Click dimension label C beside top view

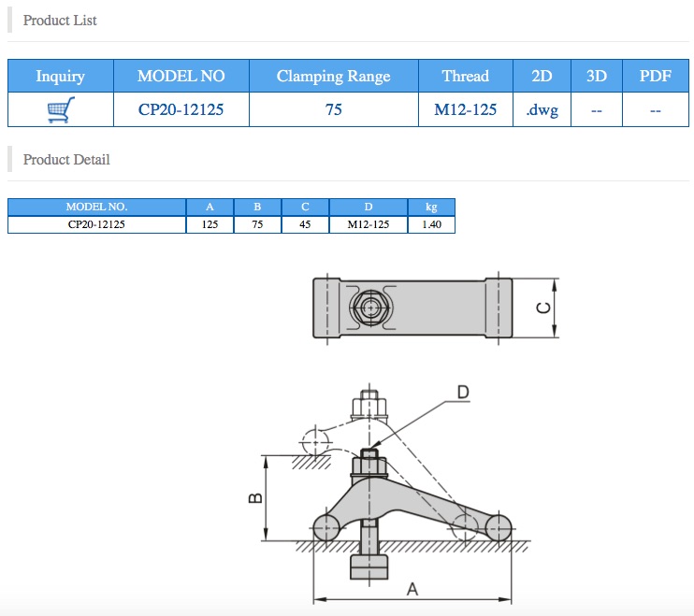click(542, 308)
